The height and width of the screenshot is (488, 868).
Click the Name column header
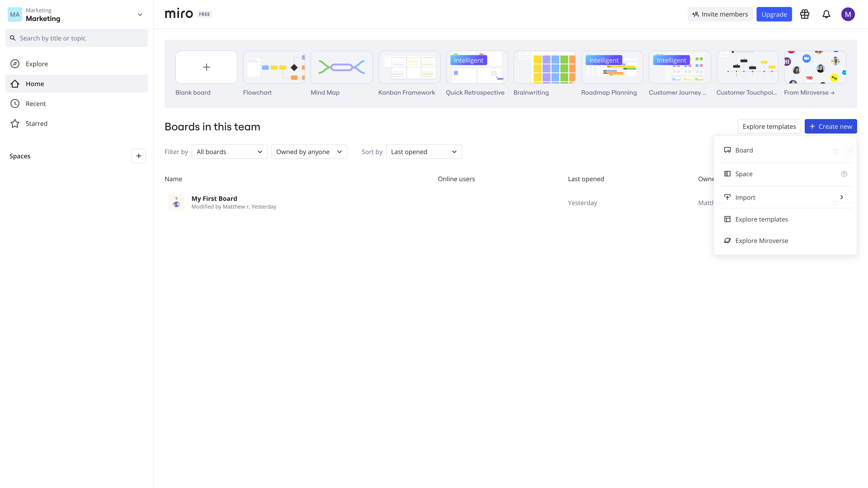click(x=173, y=179)
